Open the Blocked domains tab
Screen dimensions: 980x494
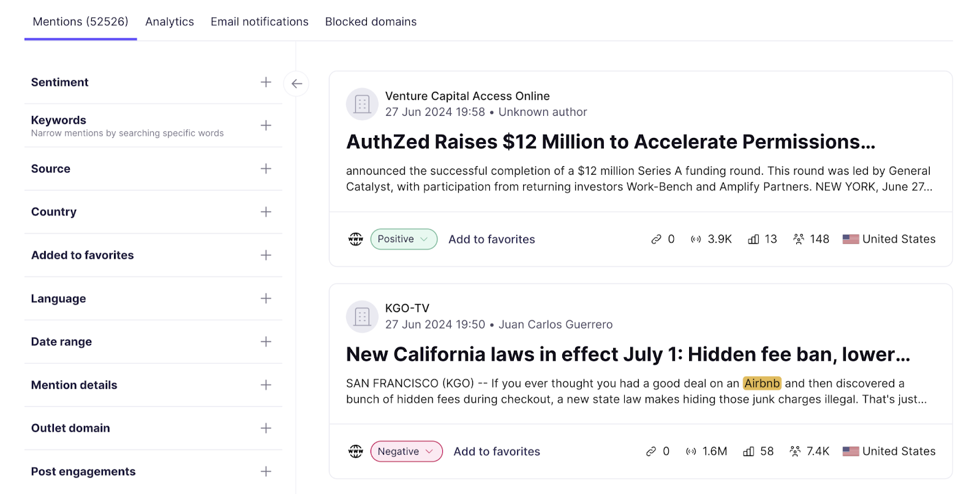click(371, 21)
